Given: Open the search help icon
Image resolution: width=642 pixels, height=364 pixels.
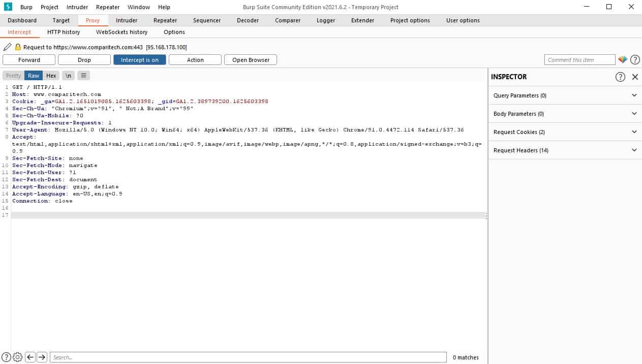Looking at the screenshot, I should tap(7, 357).
